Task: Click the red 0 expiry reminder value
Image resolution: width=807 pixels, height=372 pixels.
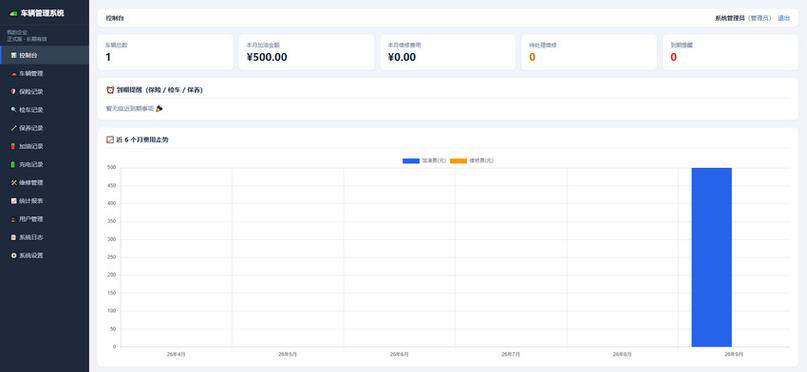Action: tap(674, 57)
